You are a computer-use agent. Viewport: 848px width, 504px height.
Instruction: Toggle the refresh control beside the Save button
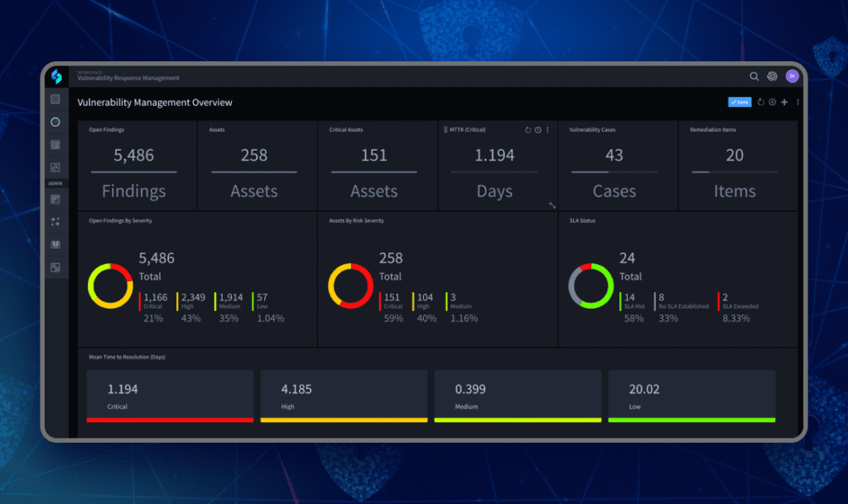click(760, 102)
